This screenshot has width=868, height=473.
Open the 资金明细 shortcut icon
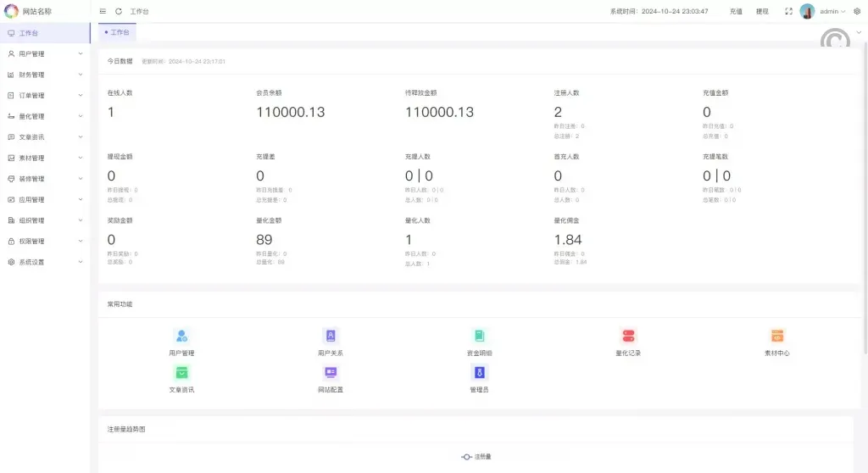pos(479,336)
